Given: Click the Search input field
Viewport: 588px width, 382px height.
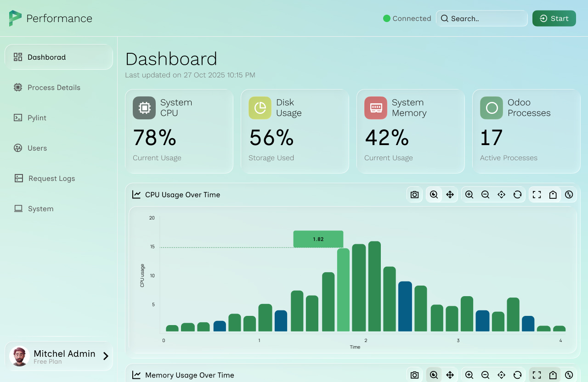Looking at the screenshot, I should [x=482, y=19].
